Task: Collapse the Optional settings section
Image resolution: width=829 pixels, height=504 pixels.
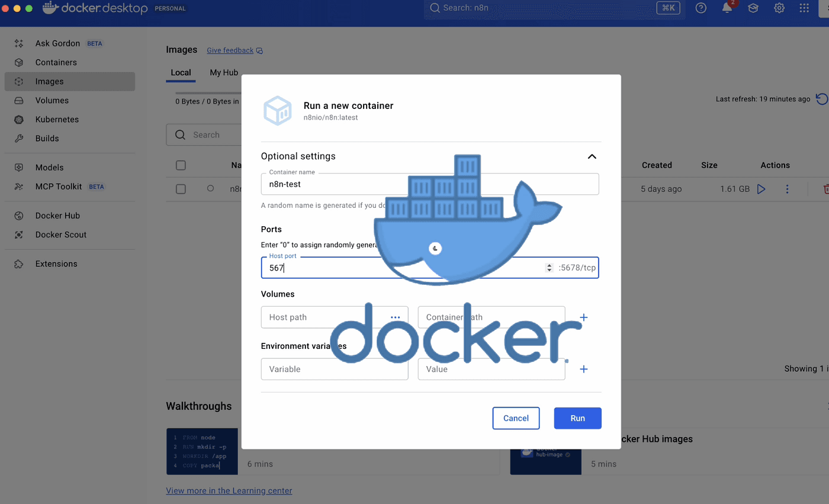Action: coord(592,156)
